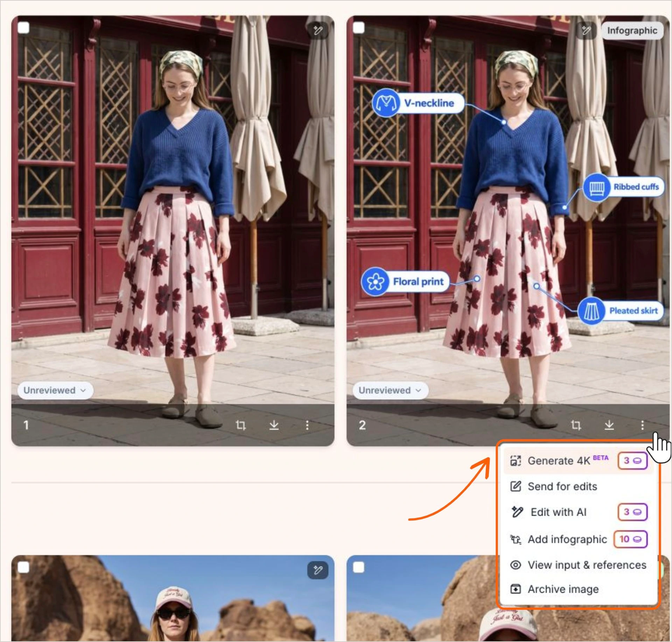The height and width of the screenshot is (642, 672).
Task: Tick the checkbox on bottom-right cap image
Action: [x=359, y=567]
